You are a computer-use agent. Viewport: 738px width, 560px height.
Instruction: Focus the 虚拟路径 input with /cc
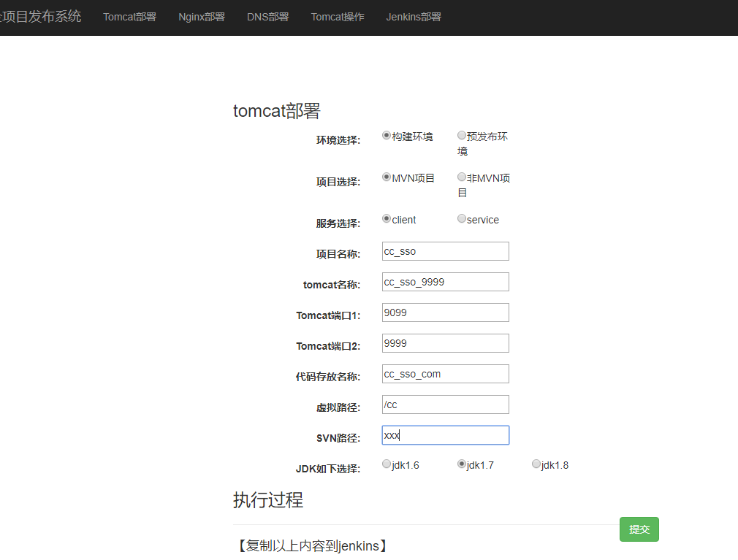coord(445,404)
